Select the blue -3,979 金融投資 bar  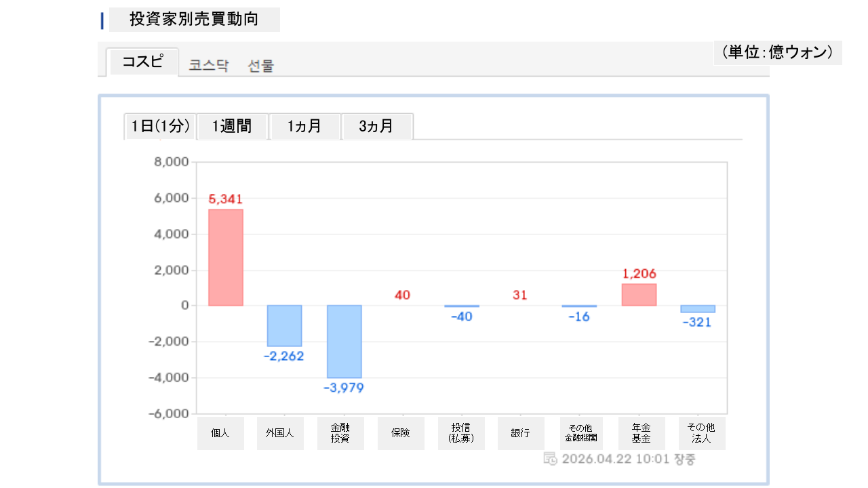(344, 341)
